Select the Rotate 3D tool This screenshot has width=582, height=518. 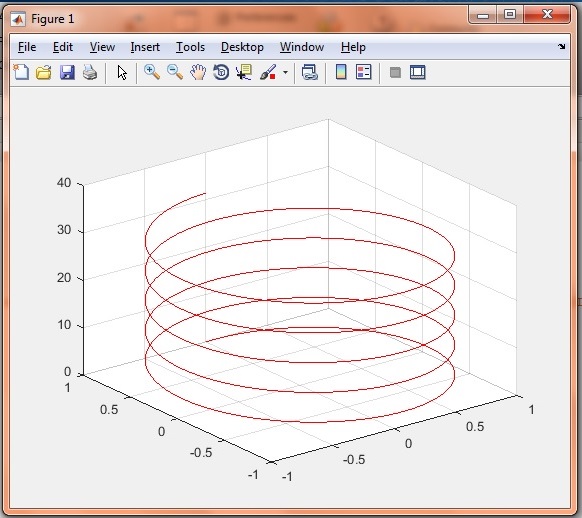point(221,72)
